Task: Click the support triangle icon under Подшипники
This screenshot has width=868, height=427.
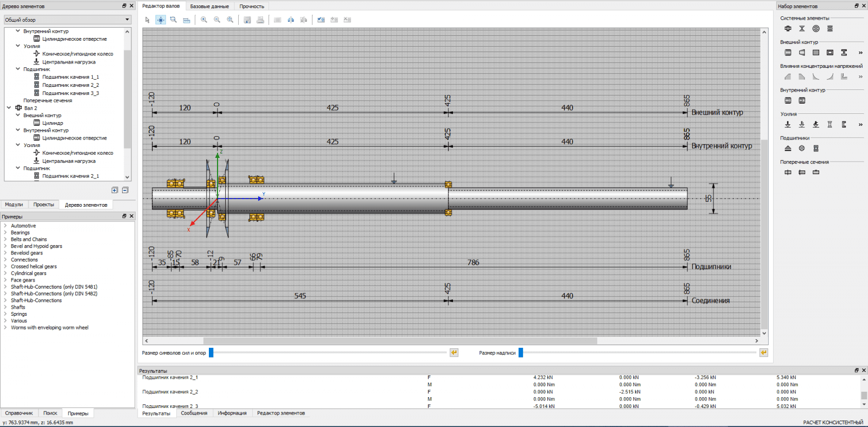Action: pos(788,148)
